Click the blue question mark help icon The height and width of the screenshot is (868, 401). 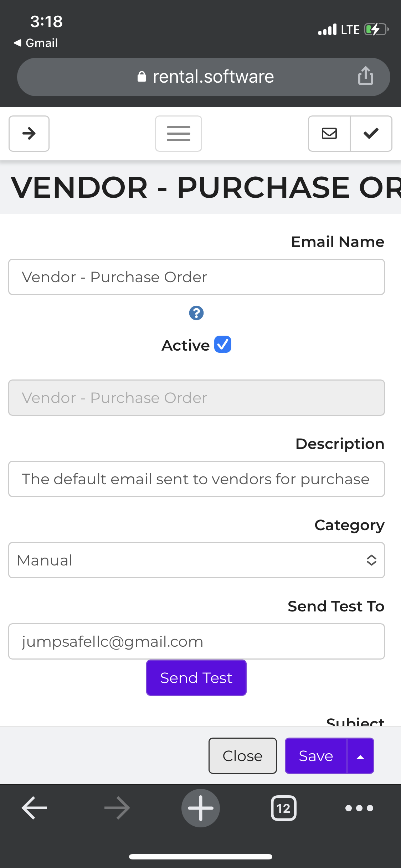196,313
